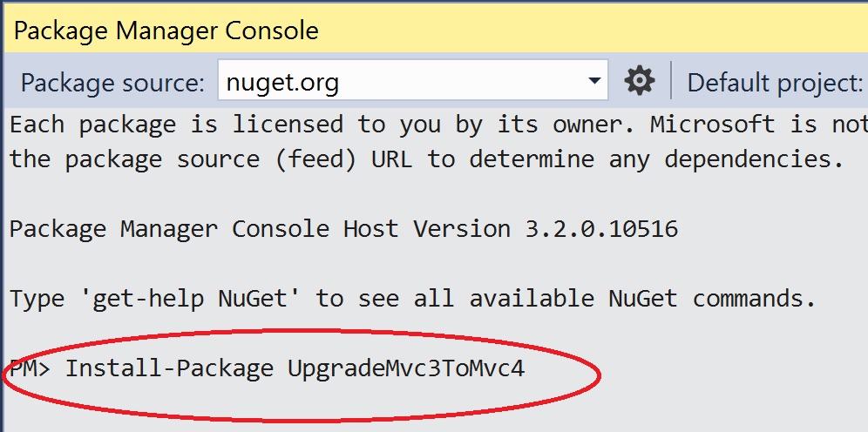Viewport: 868px width, 432px height.
Task: Click the 'get-help NuGet' quoted command
Action: pyautogui.click(x=191, y=299)
